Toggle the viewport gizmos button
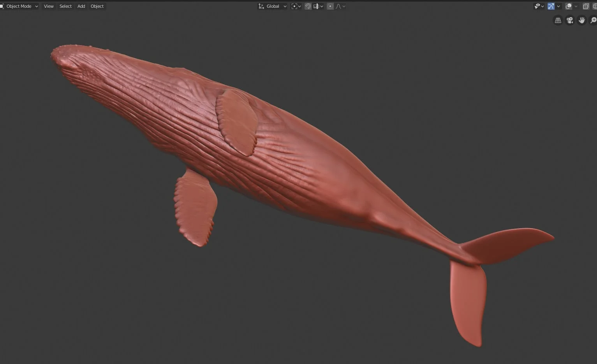597x364 pixels. [x=551, y=6]
